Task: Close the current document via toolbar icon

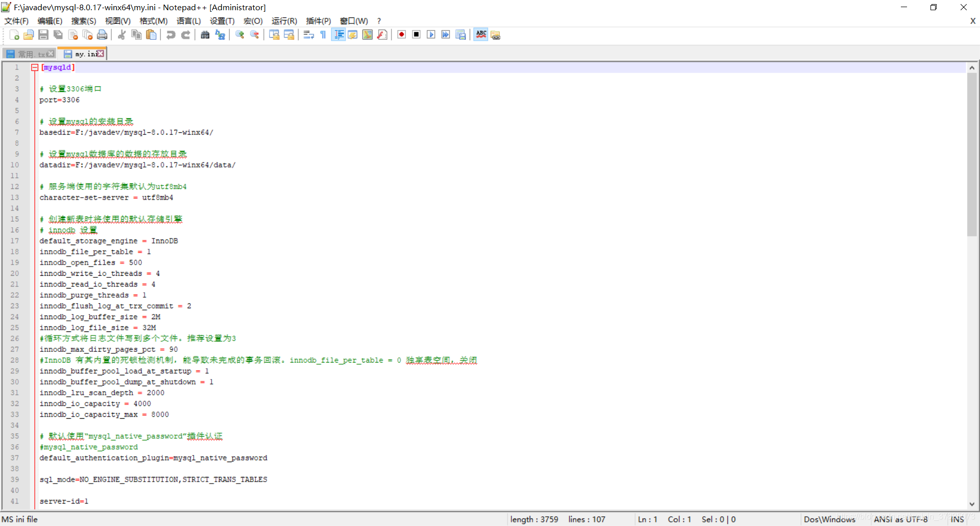Action: tap(73, 35)
